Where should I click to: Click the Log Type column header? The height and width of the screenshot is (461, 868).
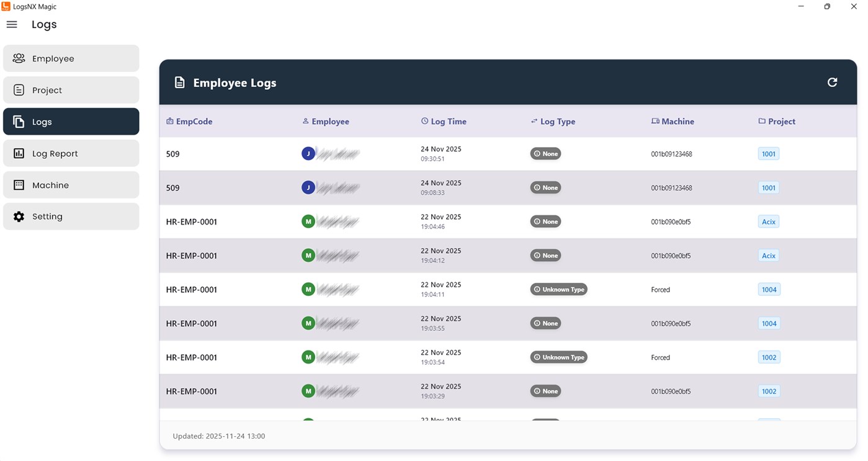pos(553,122)
